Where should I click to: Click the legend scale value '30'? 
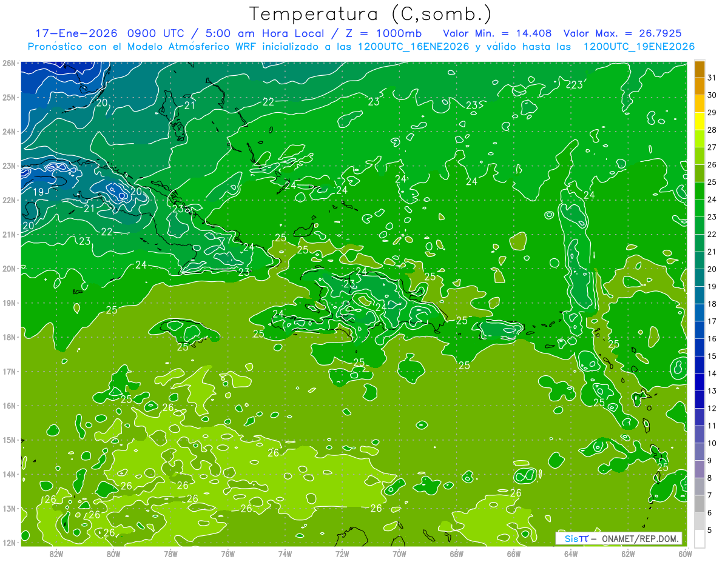712,95
